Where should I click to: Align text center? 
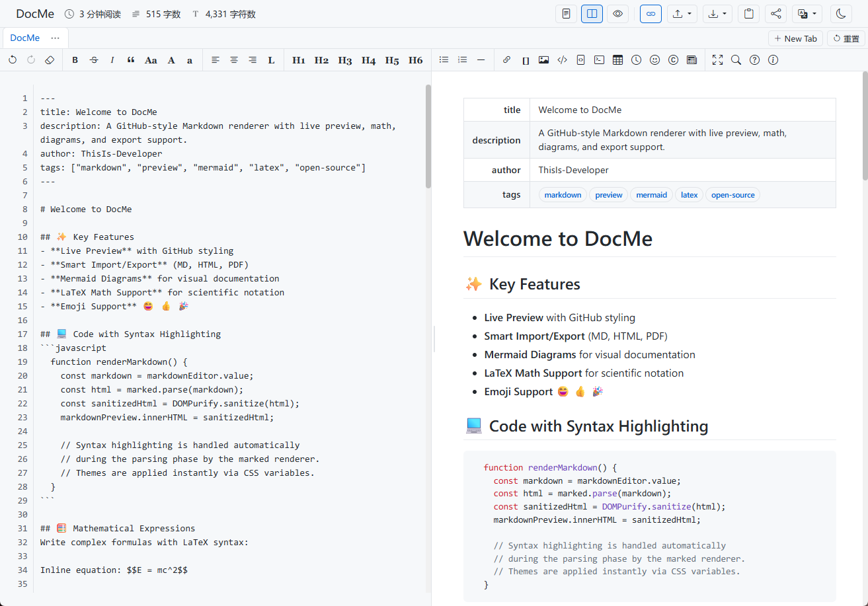pyautogui.click(x=234, y=60)
